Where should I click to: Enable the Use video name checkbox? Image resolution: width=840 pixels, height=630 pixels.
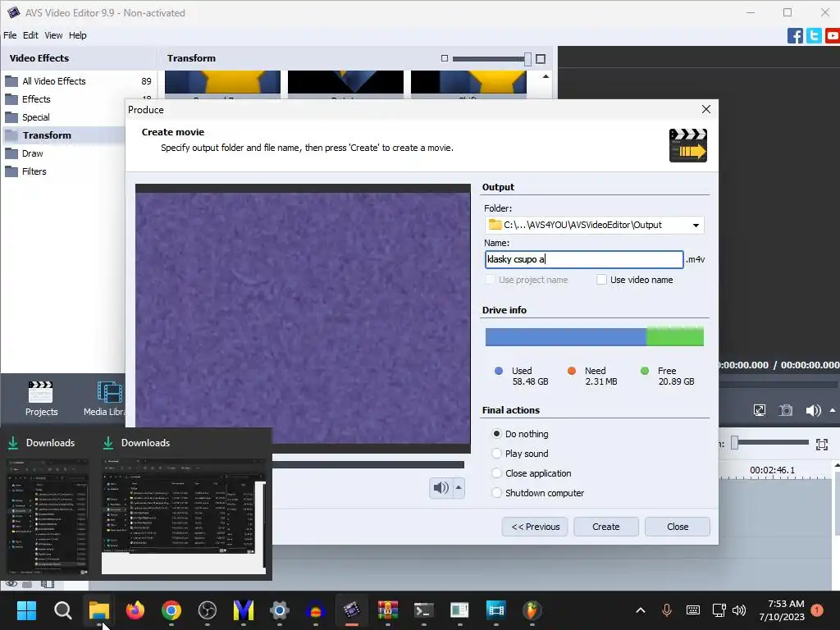[601, 280]
